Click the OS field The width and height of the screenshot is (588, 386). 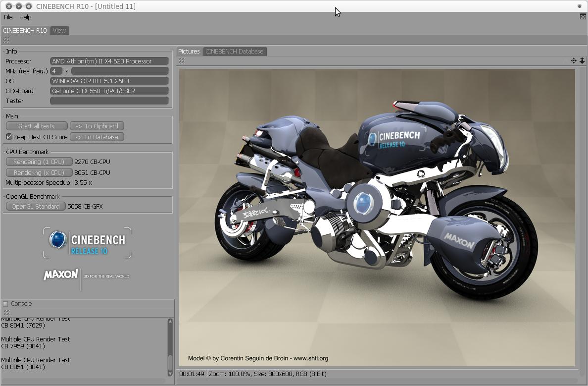(109, 81)
